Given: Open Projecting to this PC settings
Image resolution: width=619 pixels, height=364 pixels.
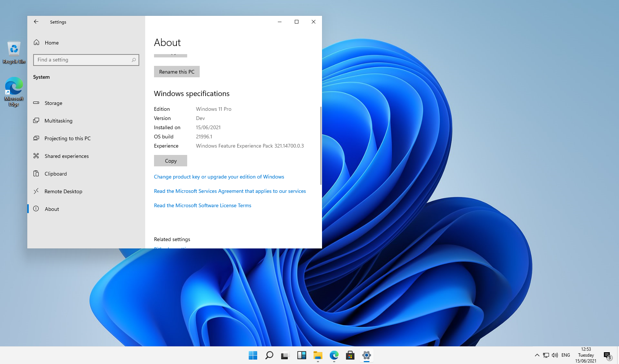Looking at the screenshot, I should tap(67, 138).
